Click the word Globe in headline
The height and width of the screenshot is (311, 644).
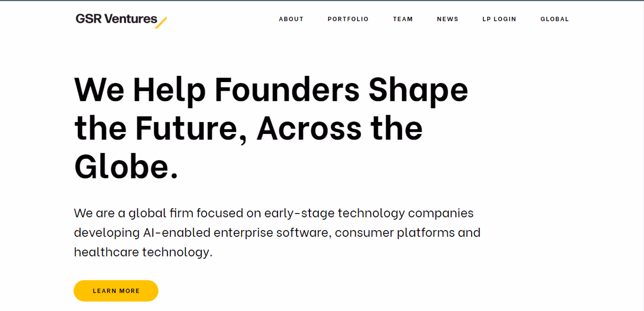pyautogui.click(x=121, y=167)
